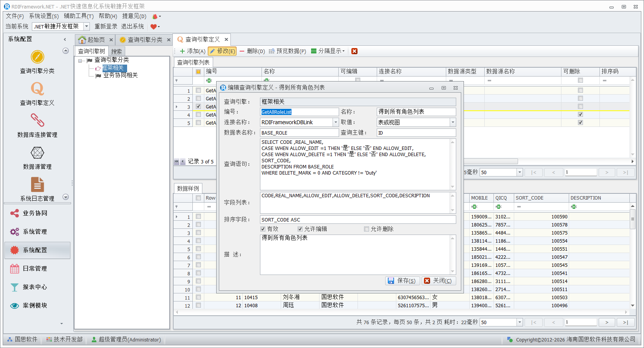Open the 查询引擎定义 sidebar icon
The height and width of the screenshot is (348, 644).
point(37,89)
